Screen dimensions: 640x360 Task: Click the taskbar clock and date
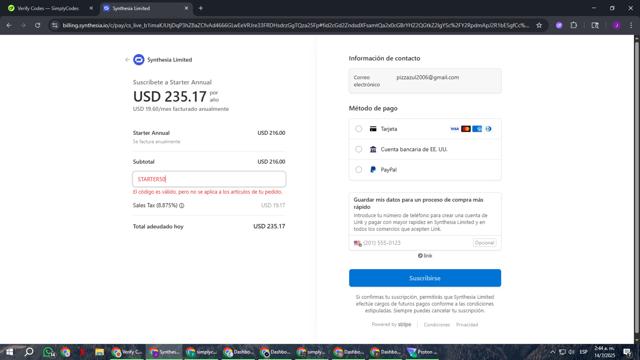604,352
